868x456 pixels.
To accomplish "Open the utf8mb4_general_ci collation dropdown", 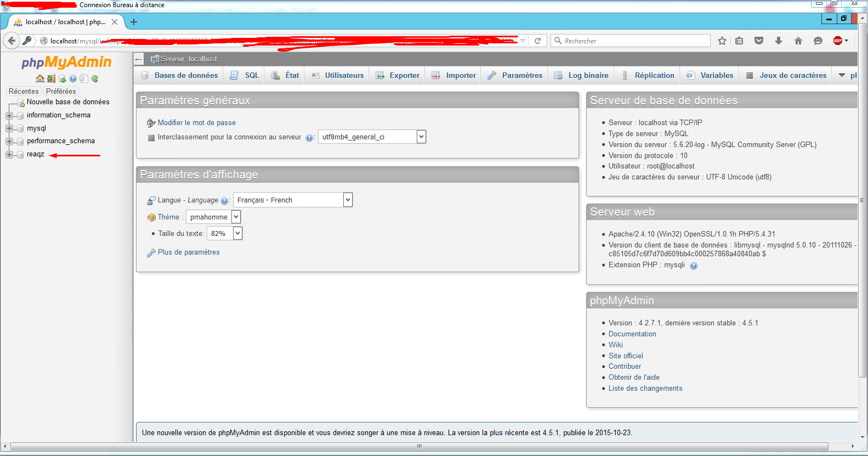I will (372, 137).
